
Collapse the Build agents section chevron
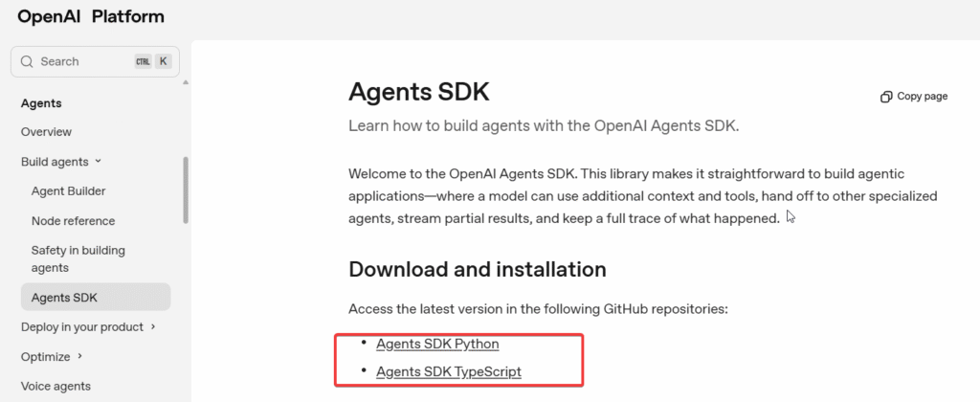click(x=99, y=162)
